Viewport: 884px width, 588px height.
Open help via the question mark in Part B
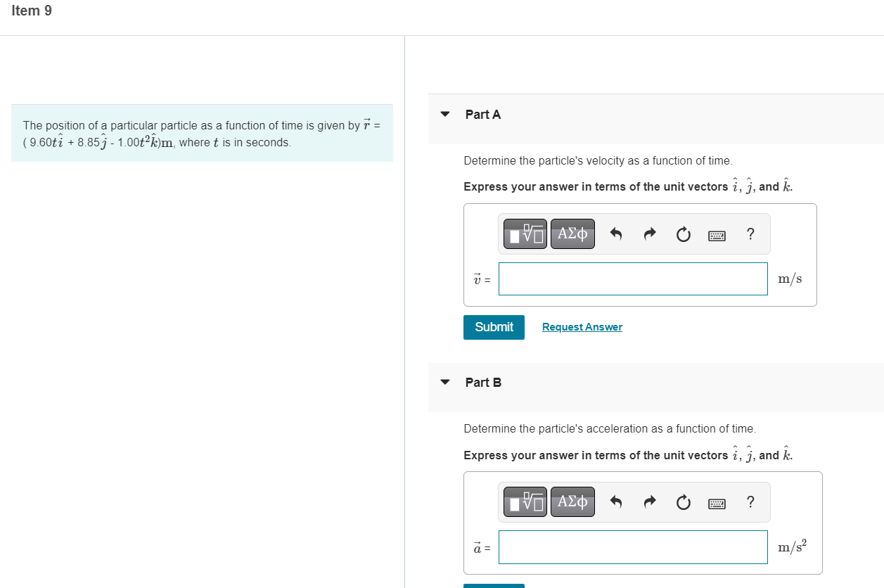750,501
